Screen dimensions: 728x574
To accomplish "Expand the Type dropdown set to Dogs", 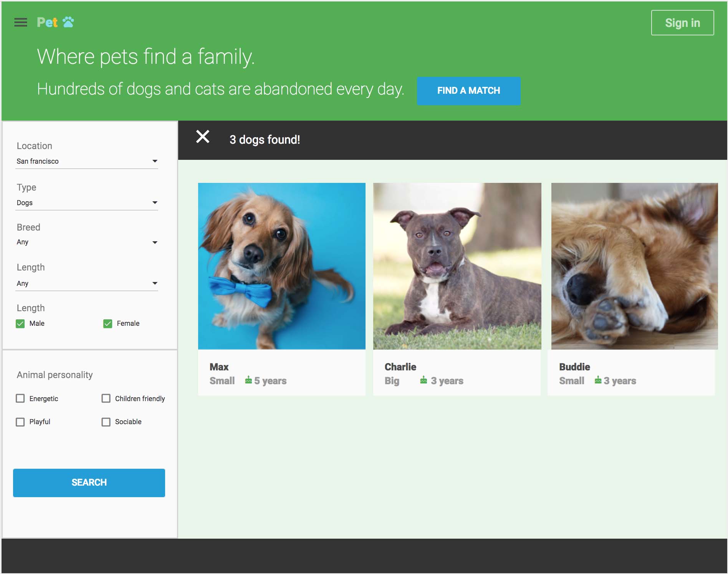I will [87, 203].
